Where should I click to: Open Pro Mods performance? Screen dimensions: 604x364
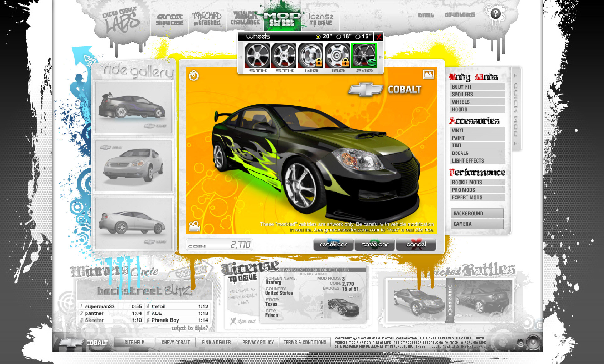[477, 190]
